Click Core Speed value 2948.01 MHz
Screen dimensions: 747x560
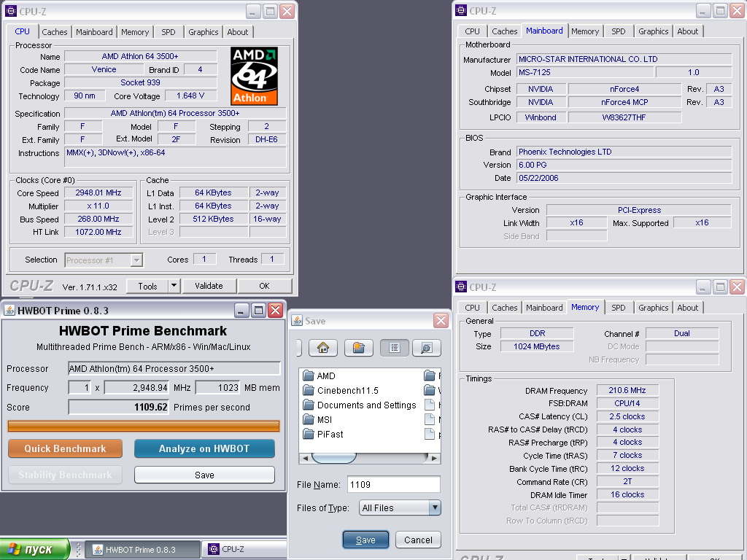click(98, 192)
